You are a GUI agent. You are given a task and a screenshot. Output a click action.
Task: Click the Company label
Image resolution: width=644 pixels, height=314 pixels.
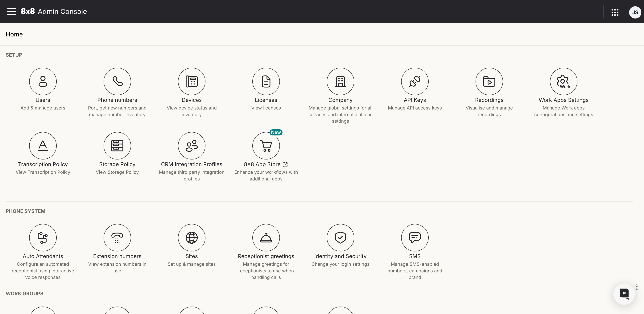point(340,100)
